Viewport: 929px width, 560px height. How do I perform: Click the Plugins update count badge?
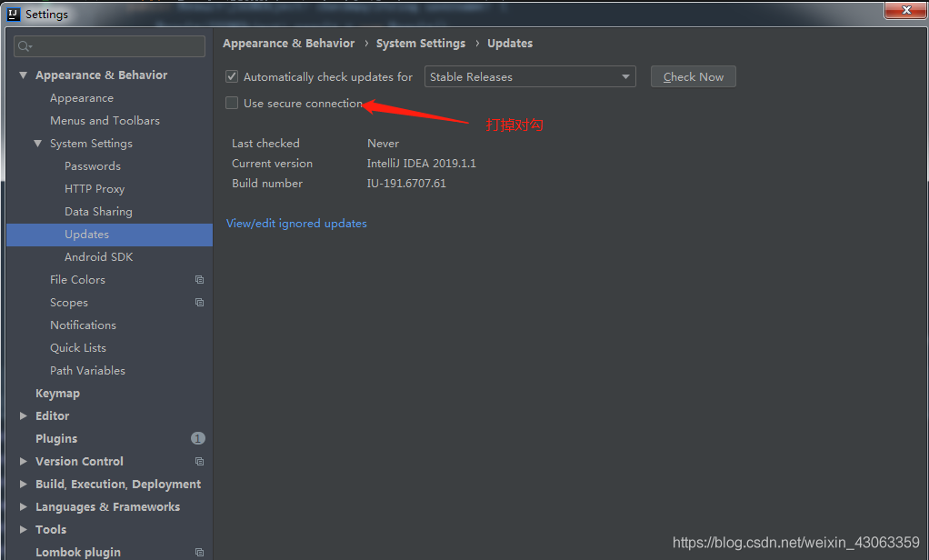[198, 438]
